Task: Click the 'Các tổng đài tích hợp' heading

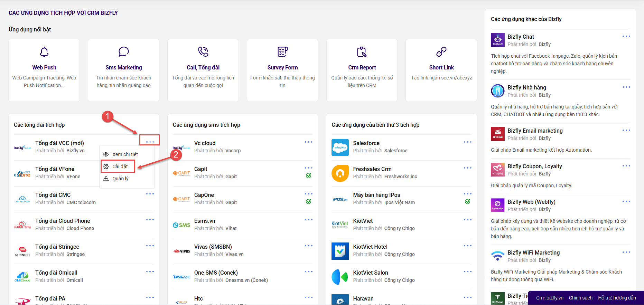Action: 39,125
